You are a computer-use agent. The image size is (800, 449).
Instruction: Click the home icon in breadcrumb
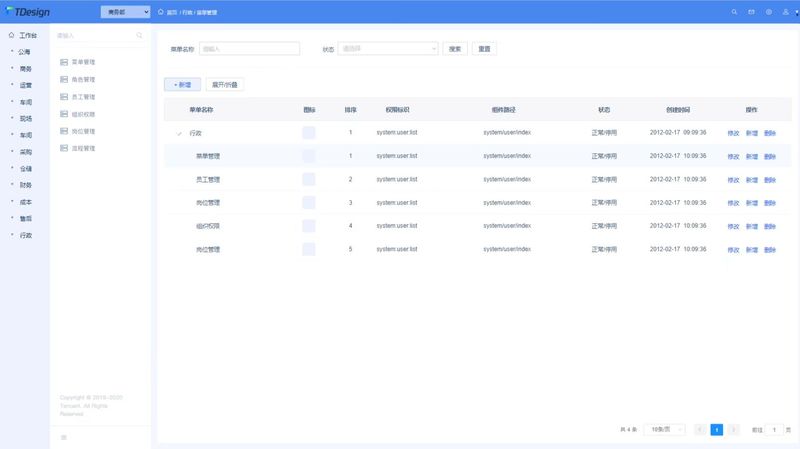pos(161,12)
